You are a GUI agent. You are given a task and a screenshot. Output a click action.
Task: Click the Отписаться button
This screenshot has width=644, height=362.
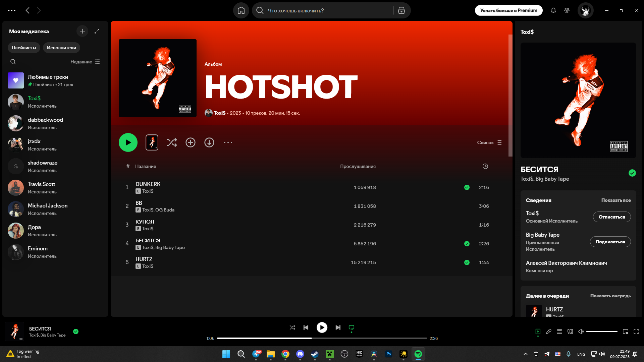click(x=612, y=217)
